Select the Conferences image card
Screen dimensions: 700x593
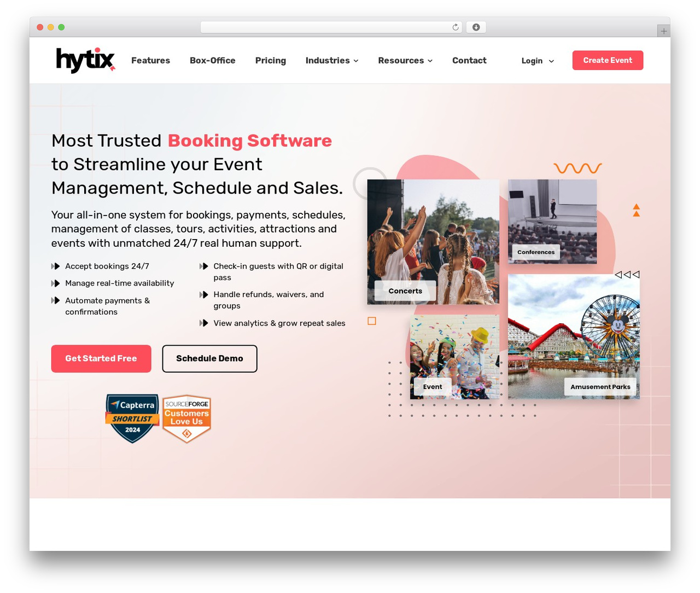(x=552, y=222)
